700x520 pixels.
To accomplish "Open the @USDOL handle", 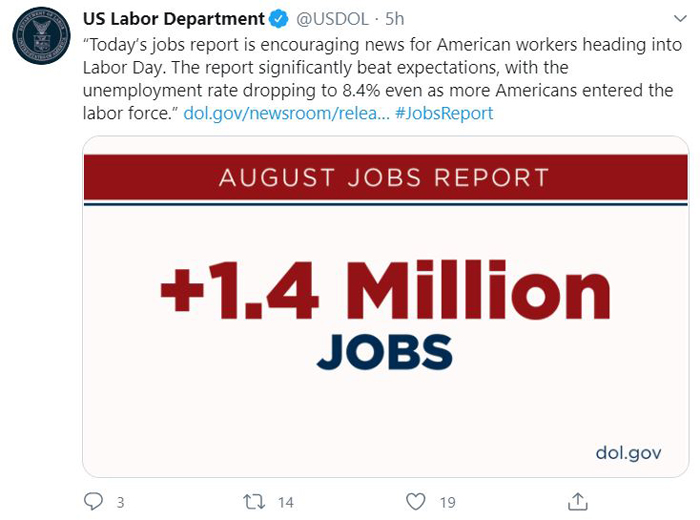I will [x=333, y=19].
